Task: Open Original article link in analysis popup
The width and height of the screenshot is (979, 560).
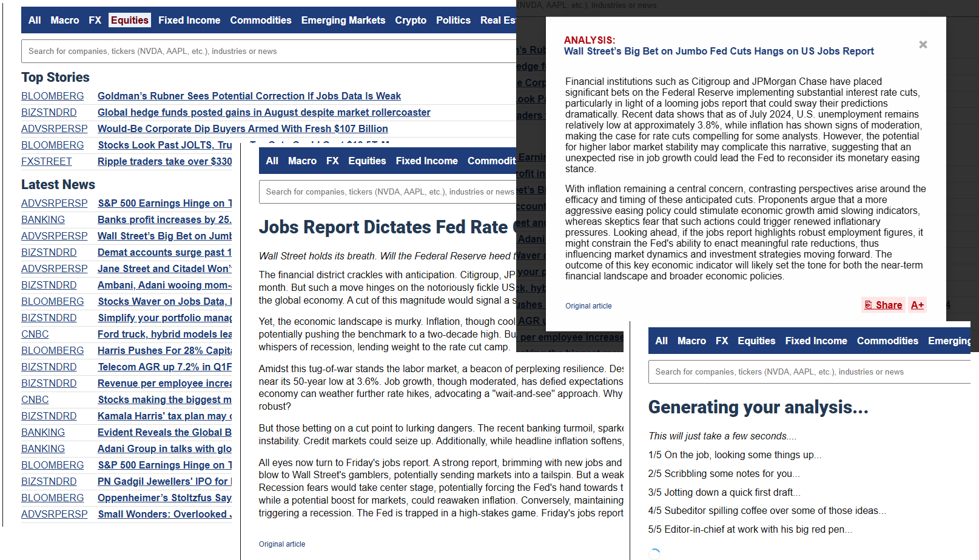Action: [588, 306]
